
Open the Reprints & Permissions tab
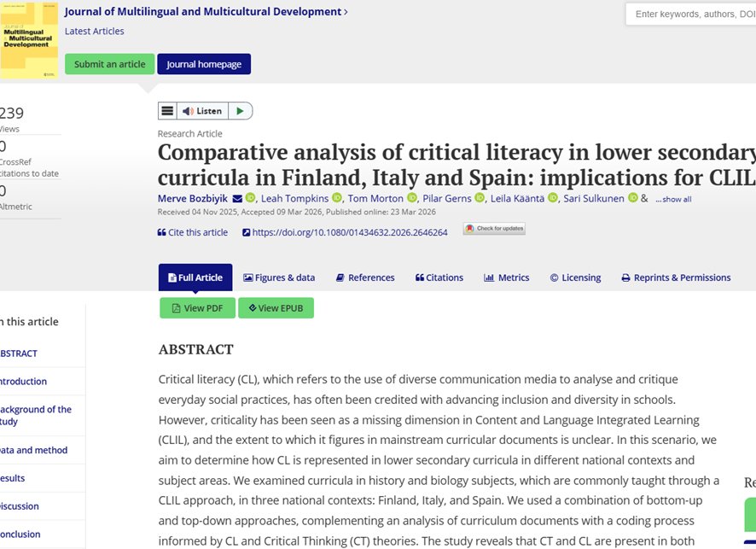pyautogui.click(x=677, y=277)
